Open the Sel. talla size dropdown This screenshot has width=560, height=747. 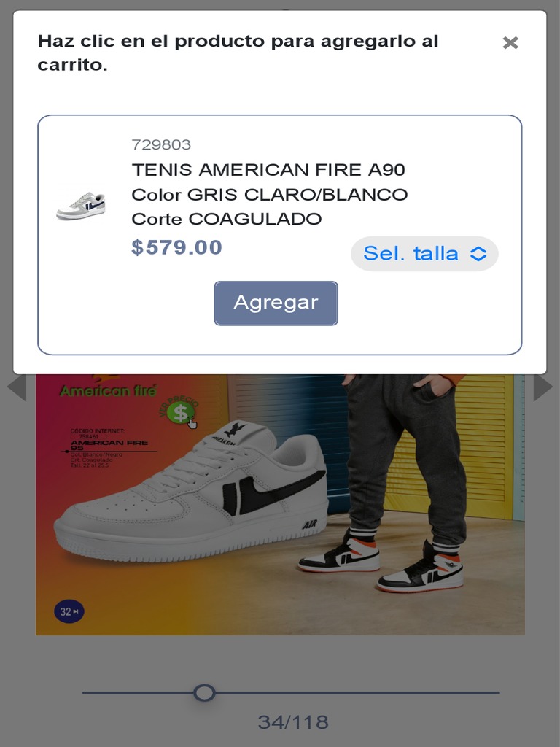coord(424,253)
